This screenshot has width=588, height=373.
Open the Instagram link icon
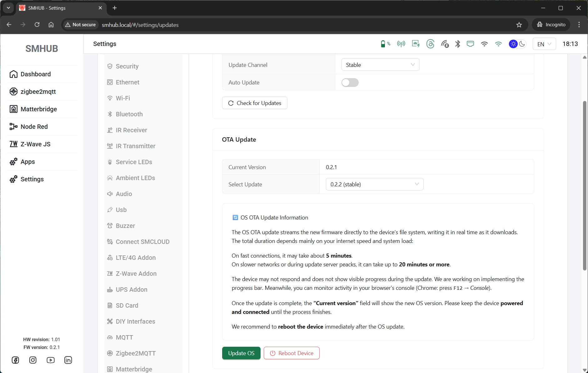33,360
